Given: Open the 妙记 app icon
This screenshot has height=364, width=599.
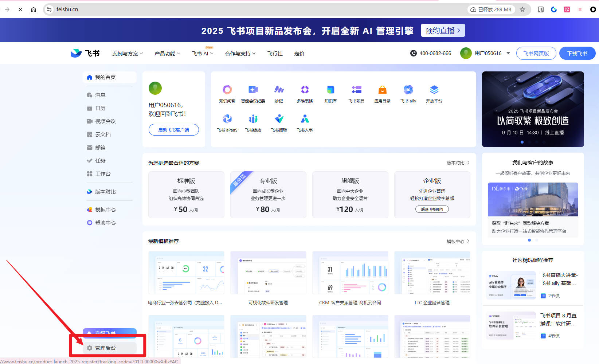Looking at the screenshot, I should click(279, 90).
